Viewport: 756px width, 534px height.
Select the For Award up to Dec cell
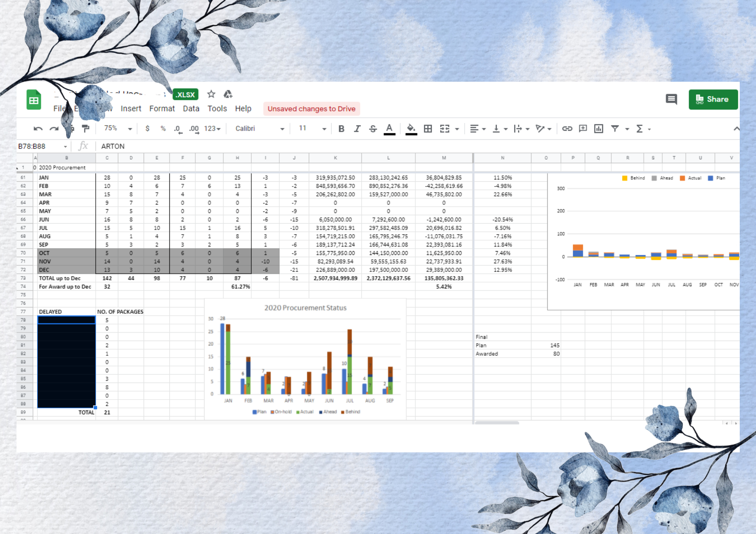pyautogui.click(x=67, y=287)
